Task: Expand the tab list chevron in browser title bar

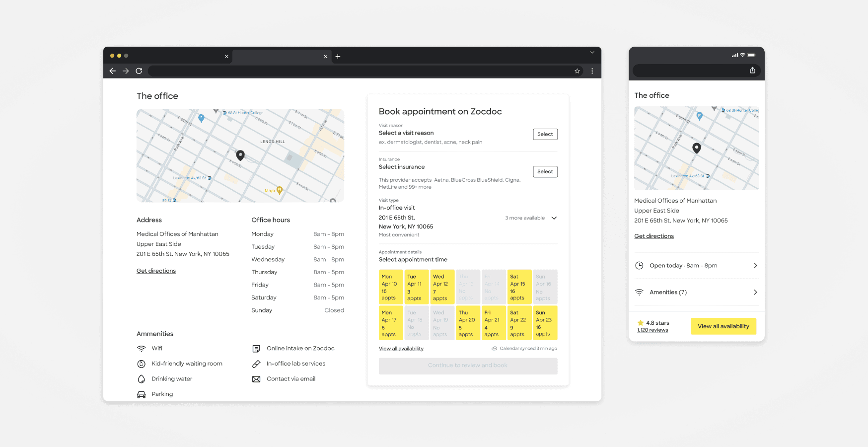Action: (x=592, y=53)
